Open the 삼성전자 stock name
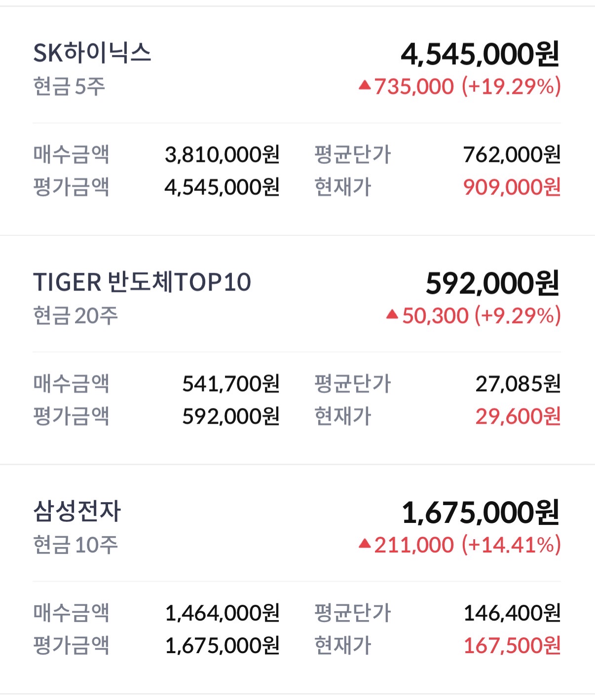Image resolution: width=595 pixels, height=700 pixels. pyautogui.click(x=77, y=511)
